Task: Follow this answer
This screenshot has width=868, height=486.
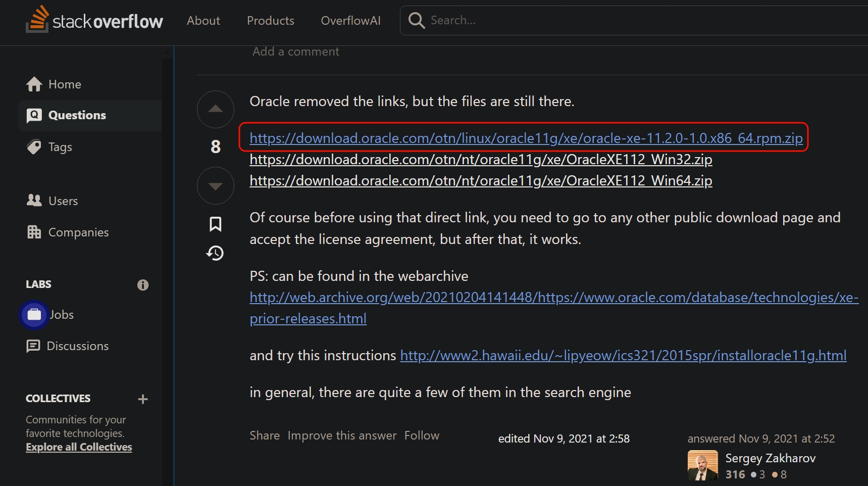Action: pyautogui.click(x=422, y=435)
